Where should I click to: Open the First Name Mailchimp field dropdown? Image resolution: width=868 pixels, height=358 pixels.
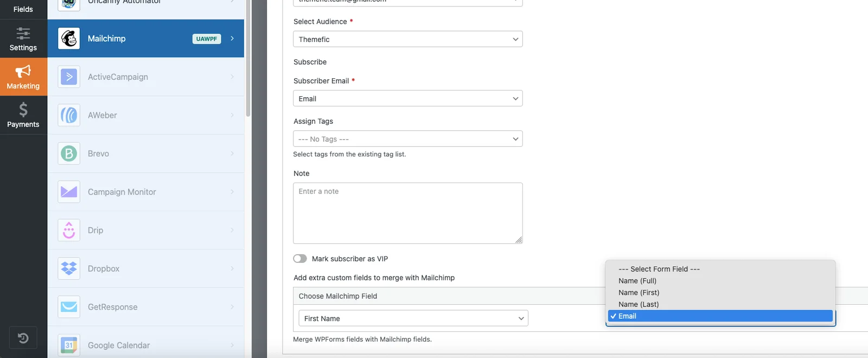pyautogui.click(x=413, y=318)
